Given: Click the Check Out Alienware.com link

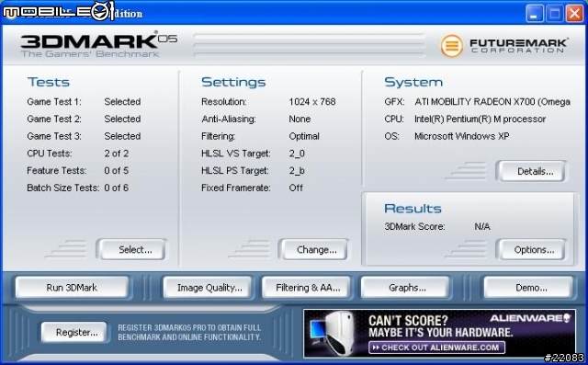Looking at the screenshot, I should (436, 348).
